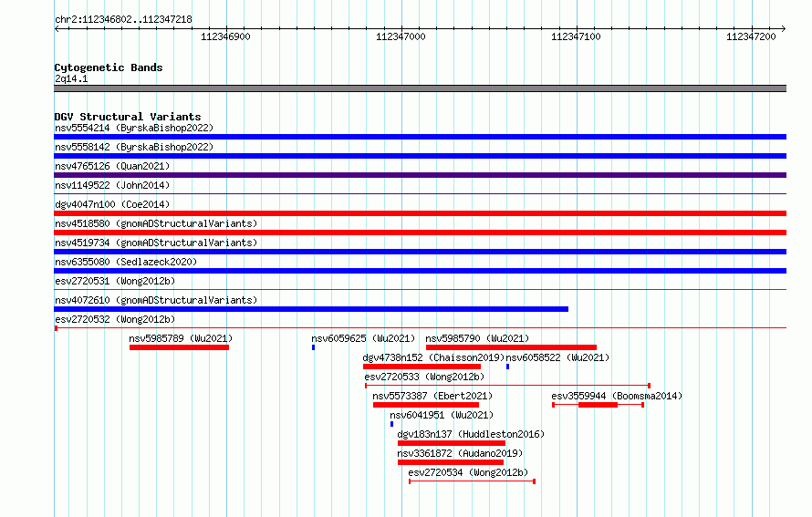
Task: Click dgv4738n152 (Chaisson2019) label
Action: click(x=433, y=357)
